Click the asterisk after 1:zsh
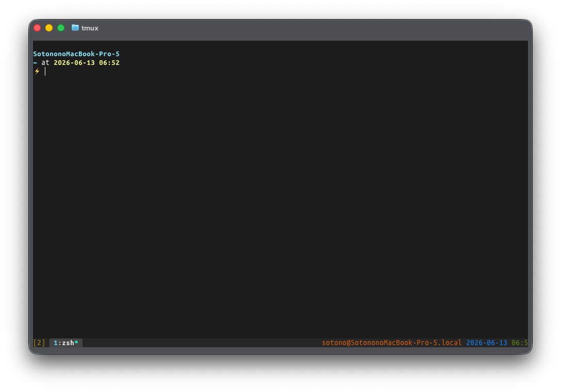 pos(76,343)
